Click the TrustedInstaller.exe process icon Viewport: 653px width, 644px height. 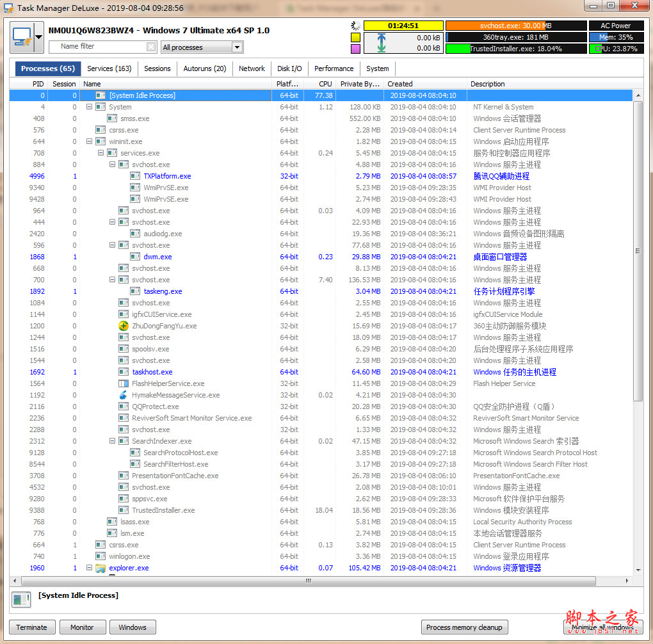(124, 510)
